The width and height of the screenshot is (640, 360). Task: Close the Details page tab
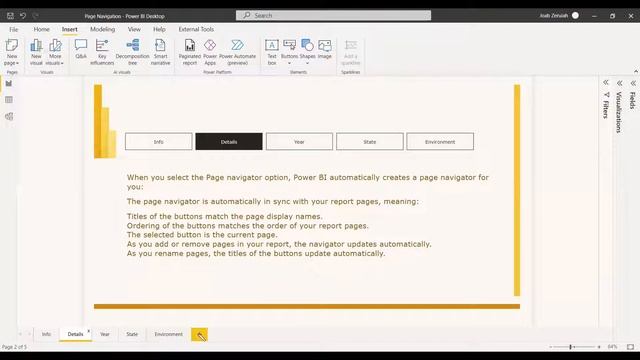point(89,331)
